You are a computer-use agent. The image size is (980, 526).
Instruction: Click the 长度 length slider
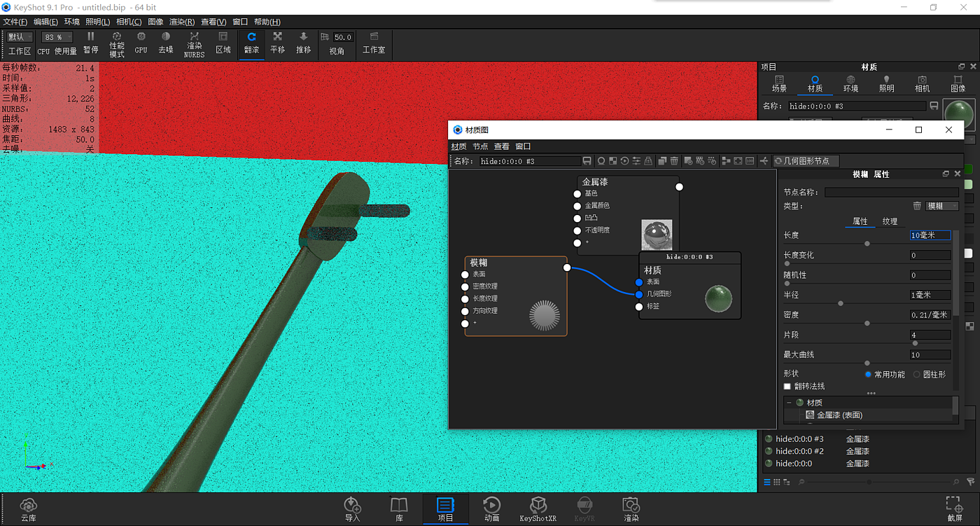[x=867, y=244]
